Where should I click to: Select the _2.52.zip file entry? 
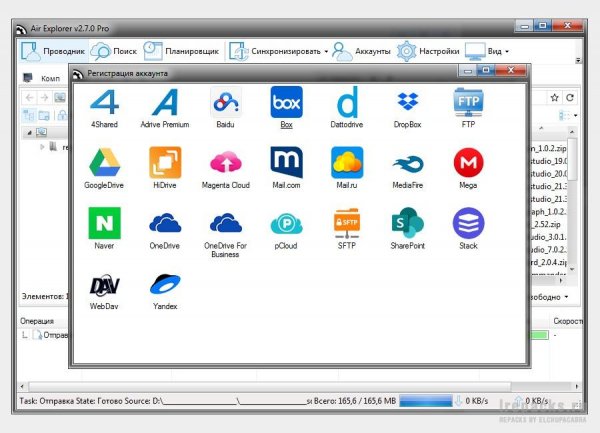(x=548, y=224)
